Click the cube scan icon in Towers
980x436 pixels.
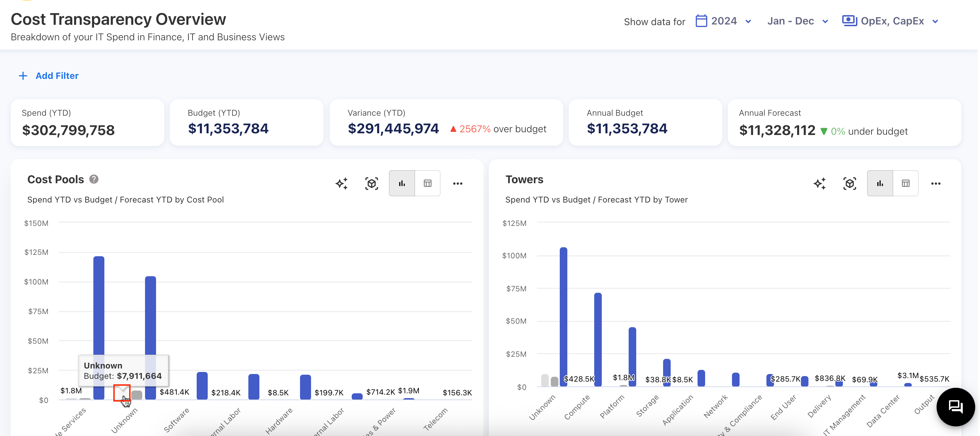pos(849,183)
